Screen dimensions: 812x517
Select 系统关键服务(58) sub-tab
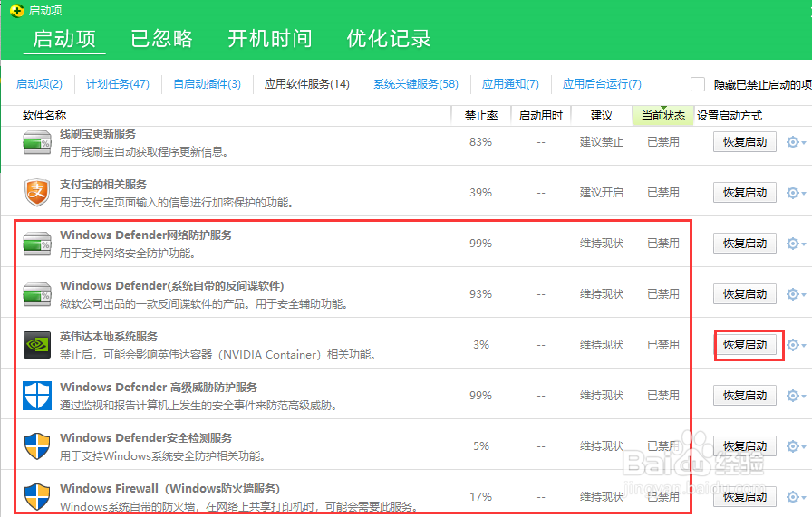[416, 84]
